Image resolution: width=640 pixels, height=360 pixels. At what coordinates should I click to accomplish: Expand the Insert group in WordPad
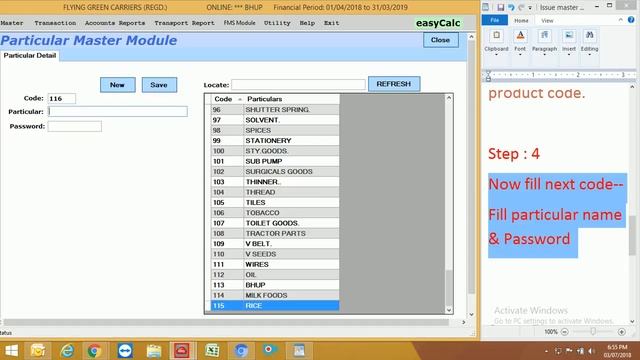tap(569, 42)
